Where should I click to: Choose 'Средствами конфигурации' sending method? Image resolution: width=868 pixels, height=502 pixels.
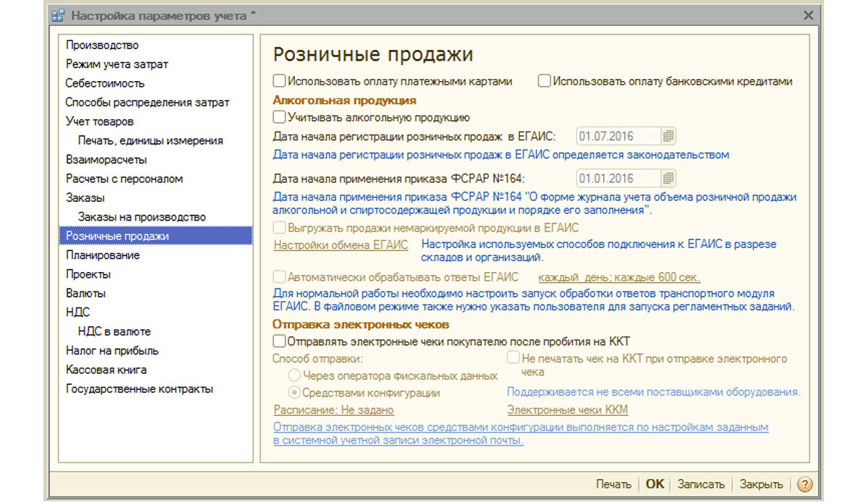click(294, 393)
